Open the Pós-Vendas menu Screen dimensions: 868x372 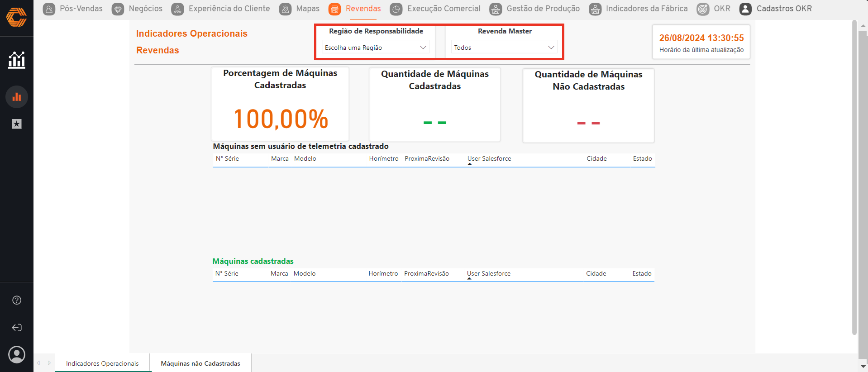coord(81,9)
